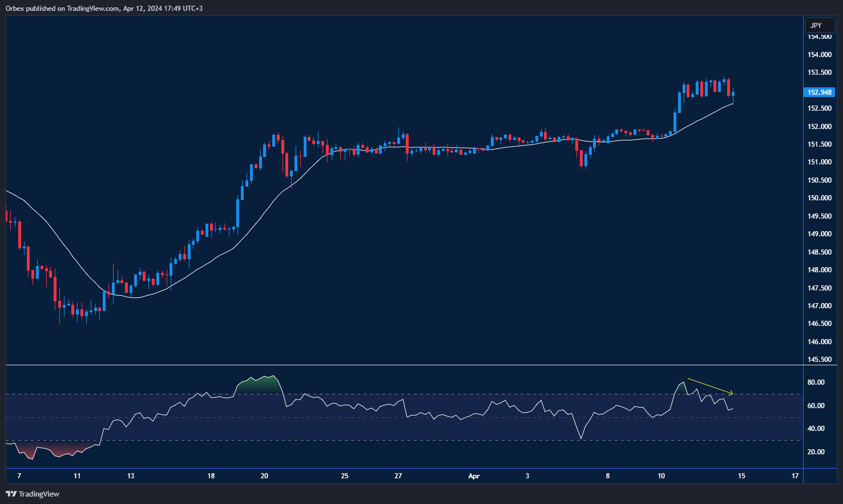This screenshot has height=504, width=843.
Task: Click the 20.00 RSI scale label
Action: tap(816, 452)
